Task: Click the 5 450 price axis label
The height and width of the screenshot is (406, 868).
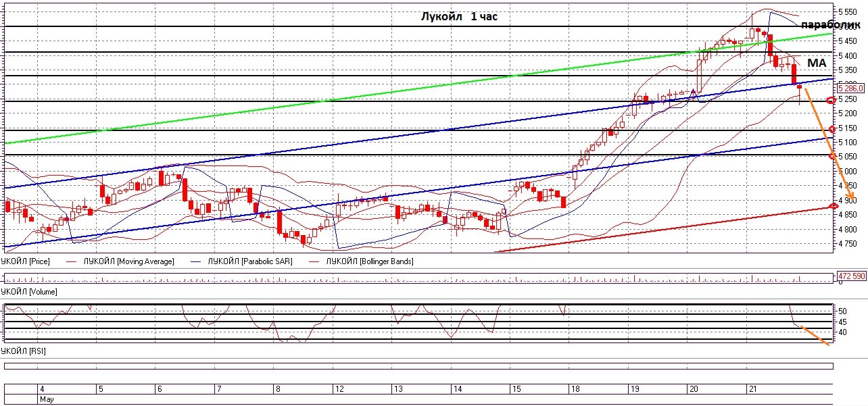Action: [x=848, y=41]
